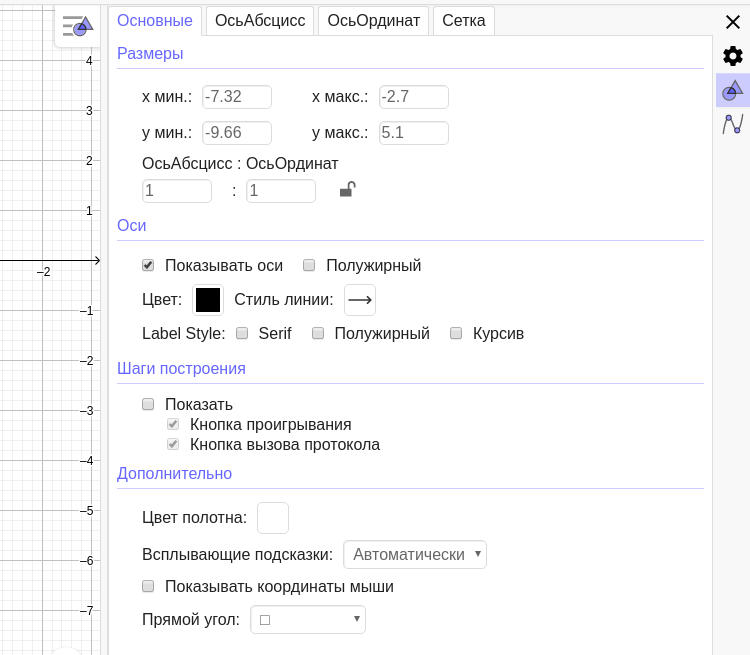750x655 pixels.
Task: Click the Шаги построения section heading
Action: pyautogui.click(x=181, y=368)
